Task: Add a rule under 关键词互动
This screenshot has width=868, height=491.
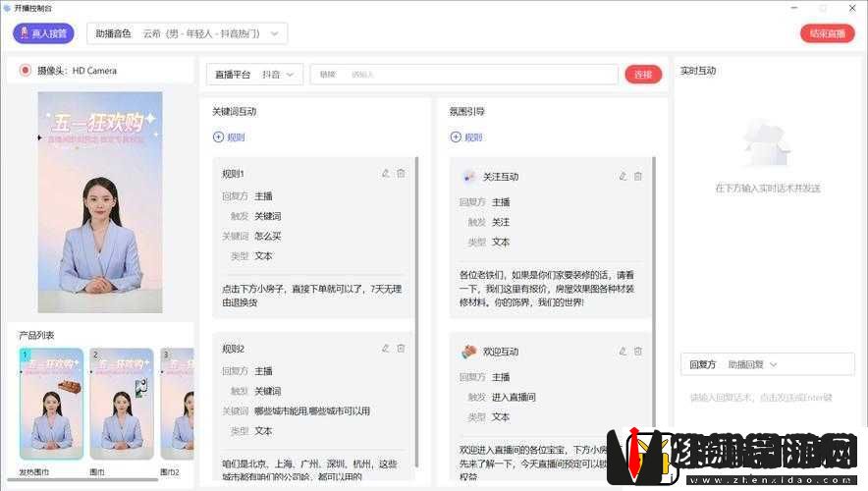Action: coord(229,137)
